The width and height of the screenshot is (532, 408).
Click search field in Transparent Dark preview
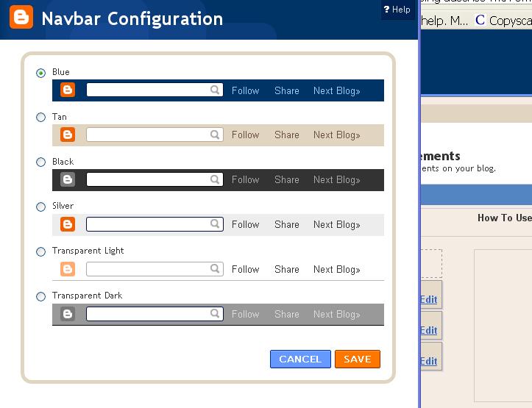[155, 314]
